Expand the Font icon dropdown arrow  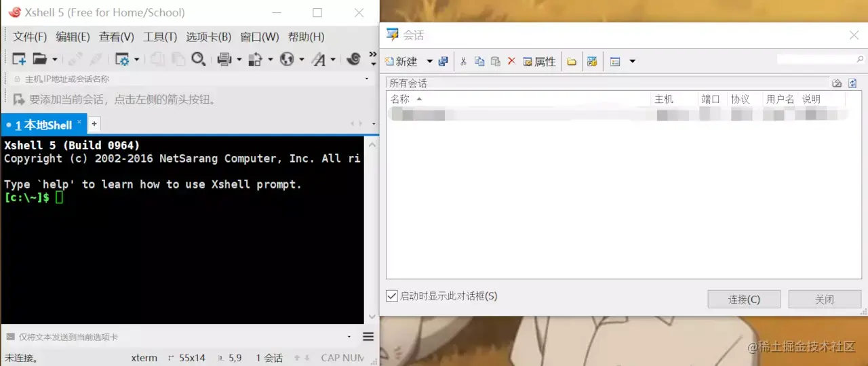point(332,60)
